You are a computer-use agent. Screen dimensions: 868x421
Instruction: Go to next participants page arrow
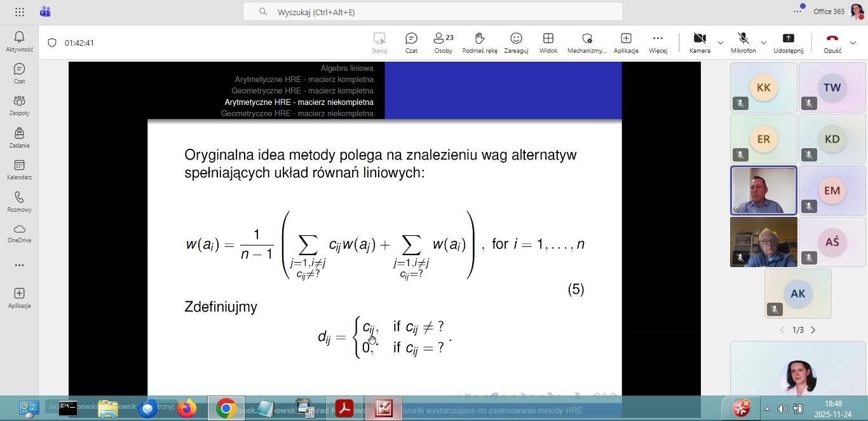[813, 330]
